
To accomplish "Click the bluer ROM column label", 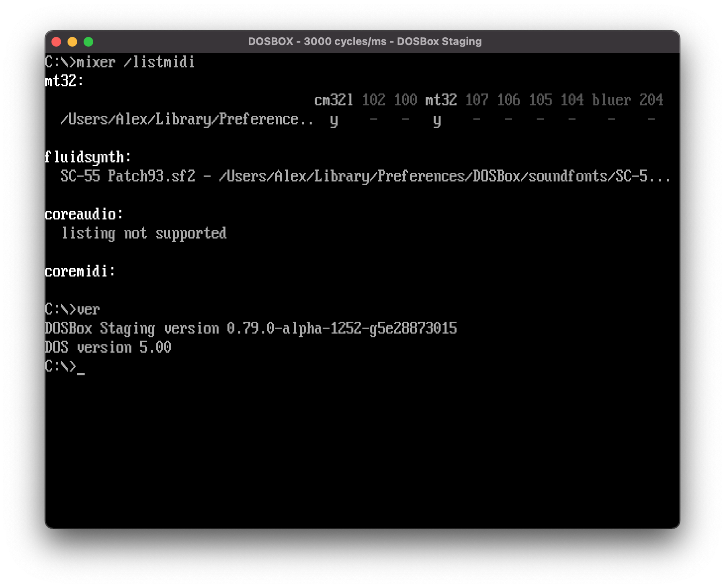I will point(612,100).
